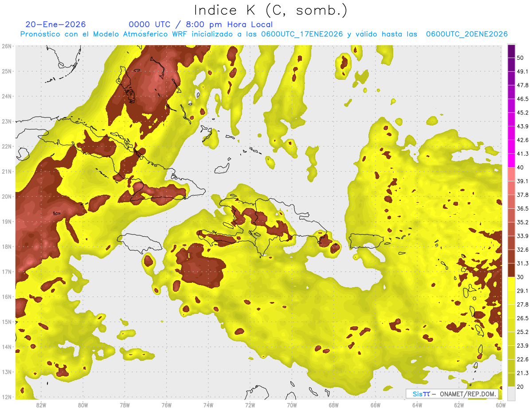Pick the gray colorbar swatch below 20
Screen dimensions: 532x411
[x=511, y=393]
